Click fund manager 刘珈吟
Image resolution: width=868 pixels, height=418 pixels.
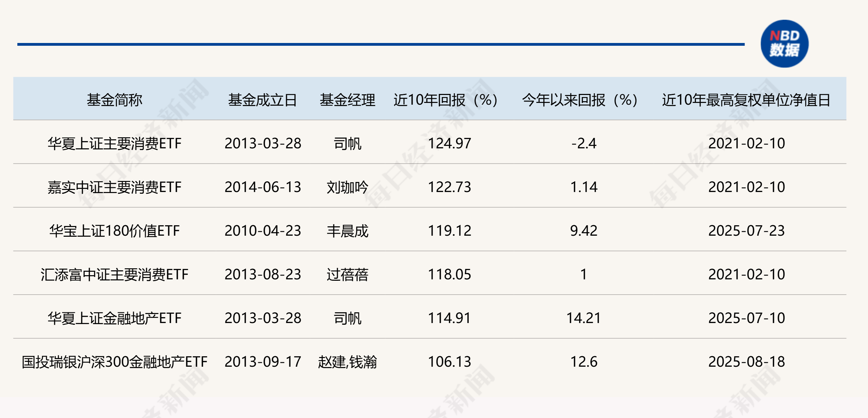[x=347, y=187]
